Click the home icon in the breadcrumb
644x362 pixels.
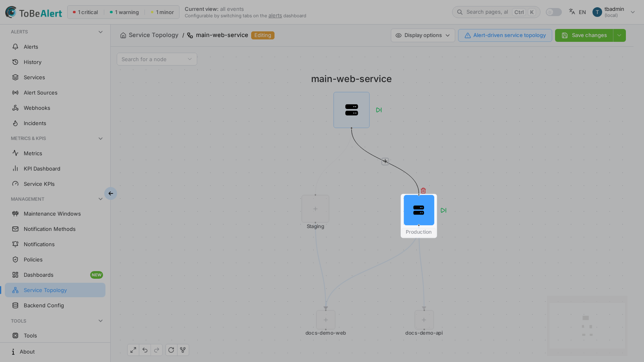coord(123,35)
